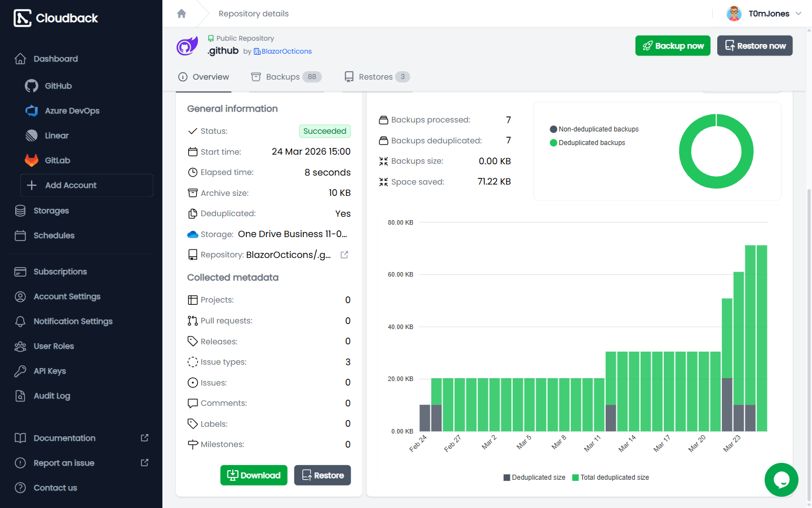Click the page vertical scrollbar

tap(809, 344)
